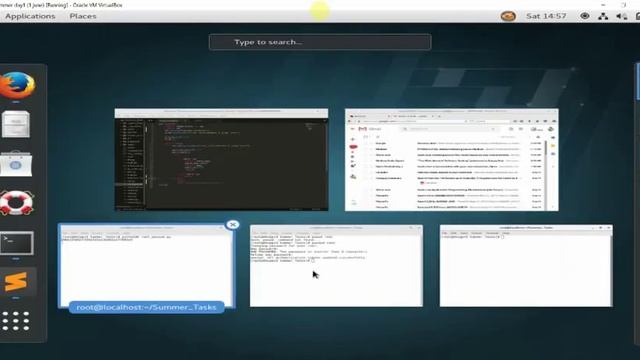Click the orange user avatar icon

[x=508, y=16]
